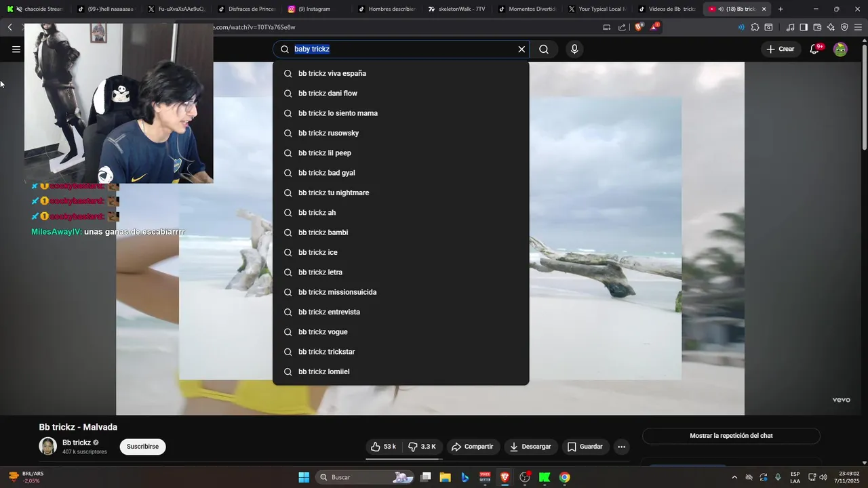Select suggestion bb trickz ah
This screenshot has height=488, width=868.
401,213
